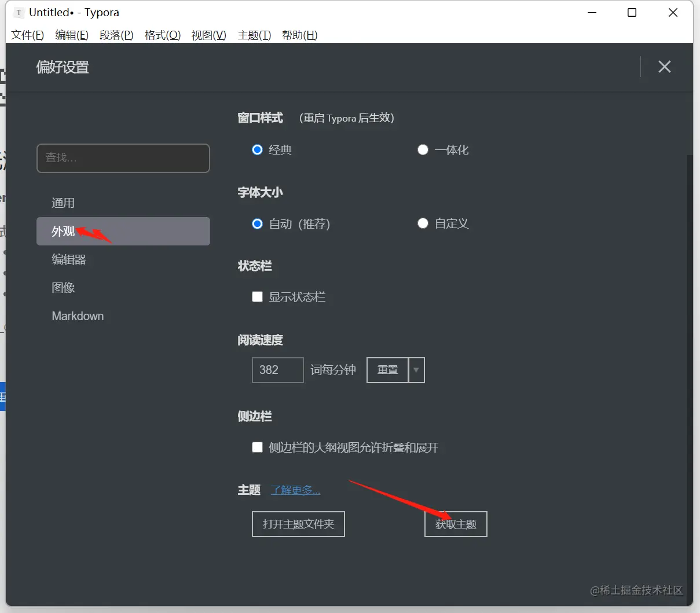This screenshot has width=700, height=613.
Task: Select the 经典 window style radio
Action: click(258, 149)
